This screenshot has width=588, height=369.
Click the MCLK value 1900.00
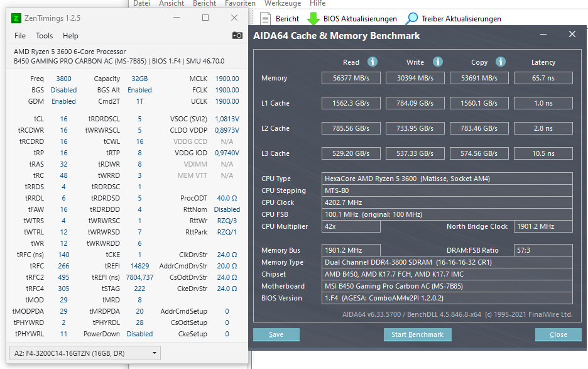point(227,79)
